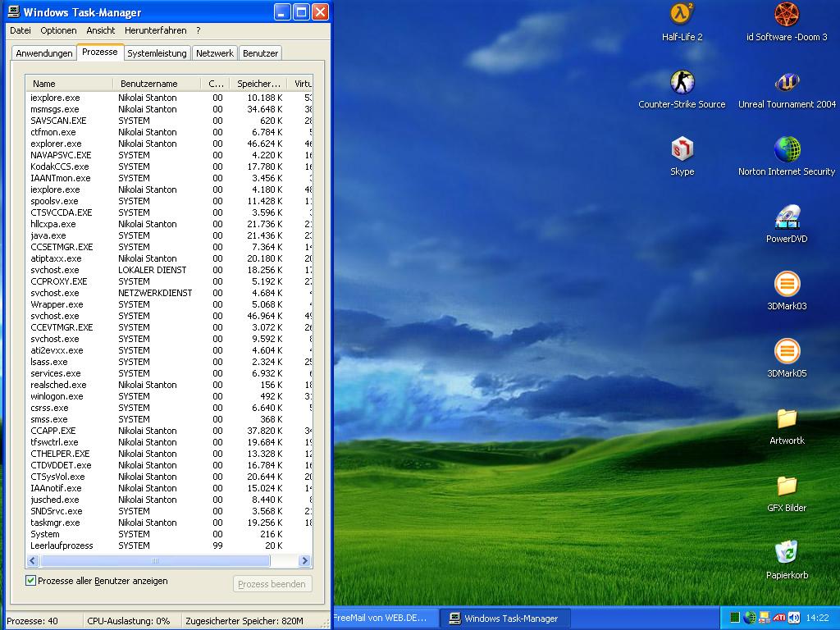This screenshot has height=630, width=840.
Task: Open the Optionen menu
Action: [58, 30]
